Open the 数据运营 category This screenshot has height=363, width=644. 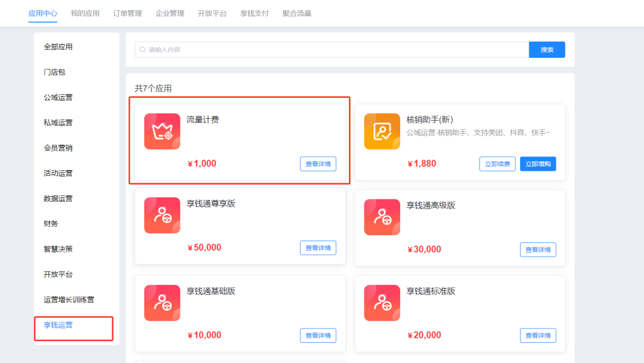point(57,198)
